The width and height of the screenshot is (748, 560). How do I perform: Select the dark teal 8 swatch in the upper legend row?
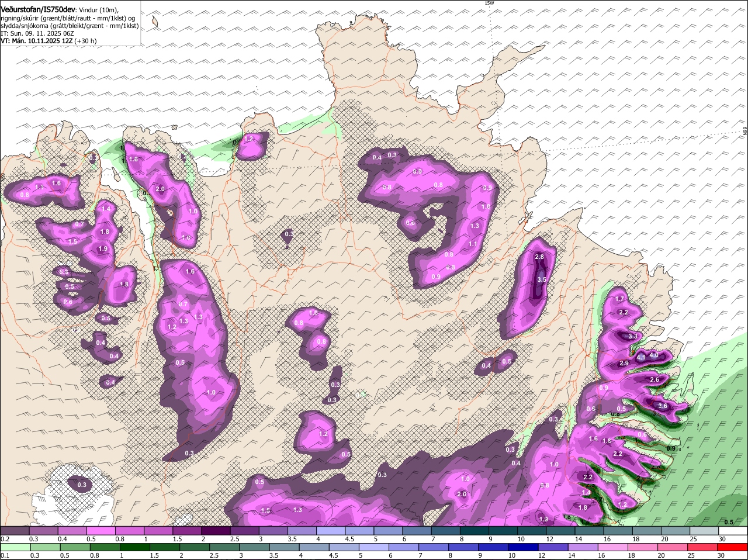point(475,531)
